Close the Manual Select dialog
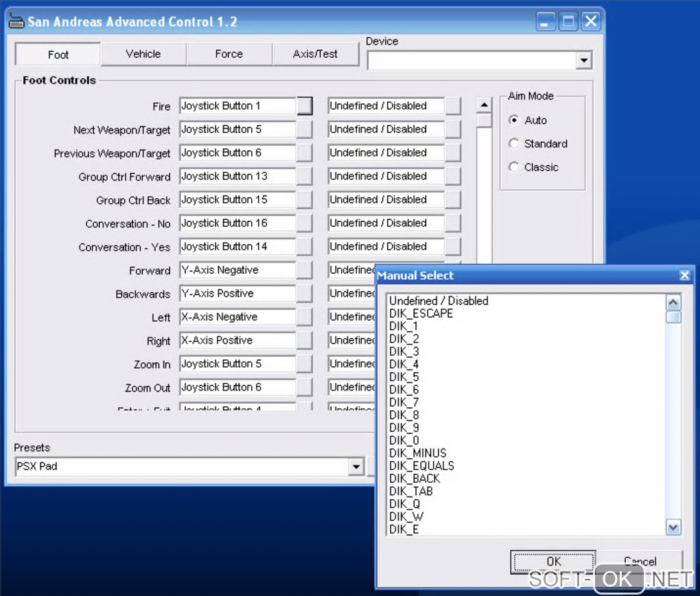This screenshot has height=596, width=700. [684, 275]
